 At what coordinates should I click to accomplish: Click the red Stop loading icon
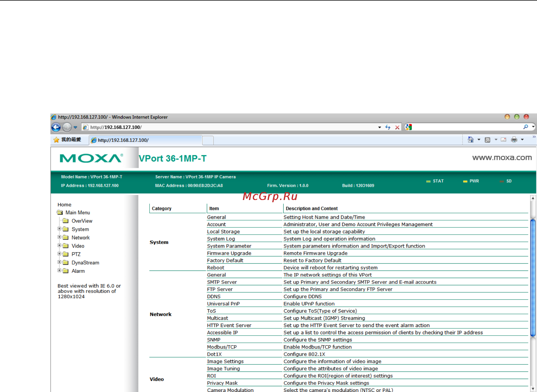coord(397,127)
